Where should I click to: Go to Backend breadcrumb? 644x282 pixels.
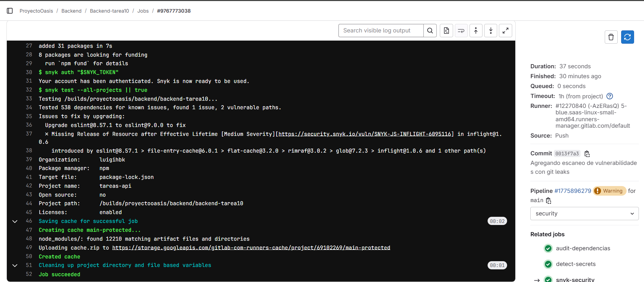tap(71, 11)
